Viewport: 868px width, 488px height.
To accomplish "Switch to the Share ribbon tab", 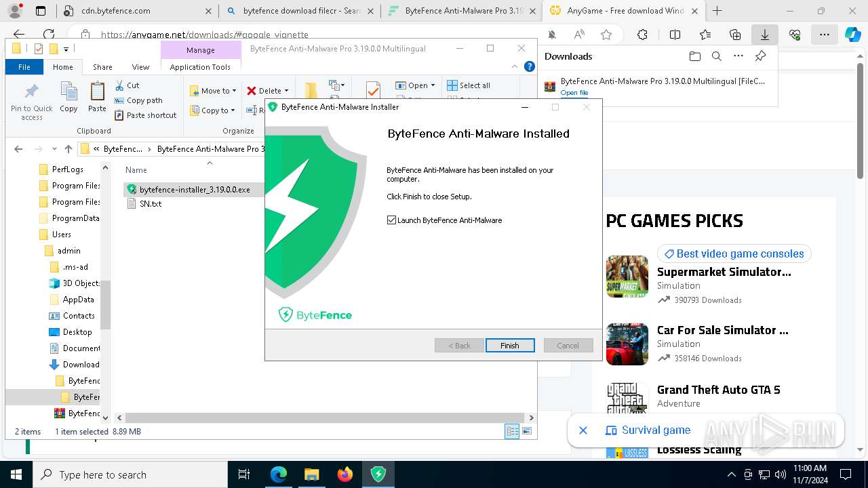I will click(102, 67).
